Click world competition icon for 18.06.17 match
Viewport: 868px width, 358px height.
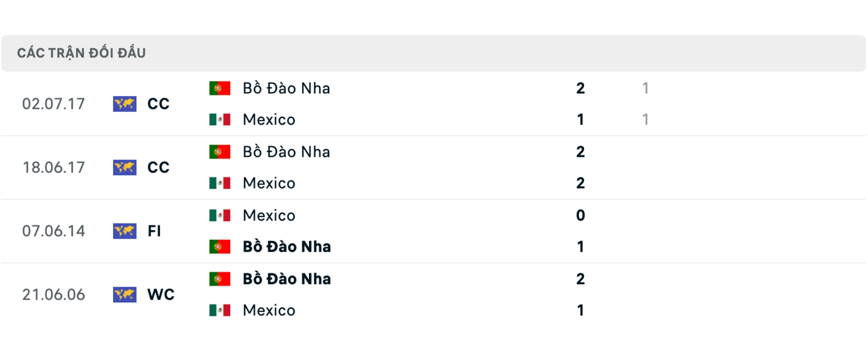(x=124, y=168)
